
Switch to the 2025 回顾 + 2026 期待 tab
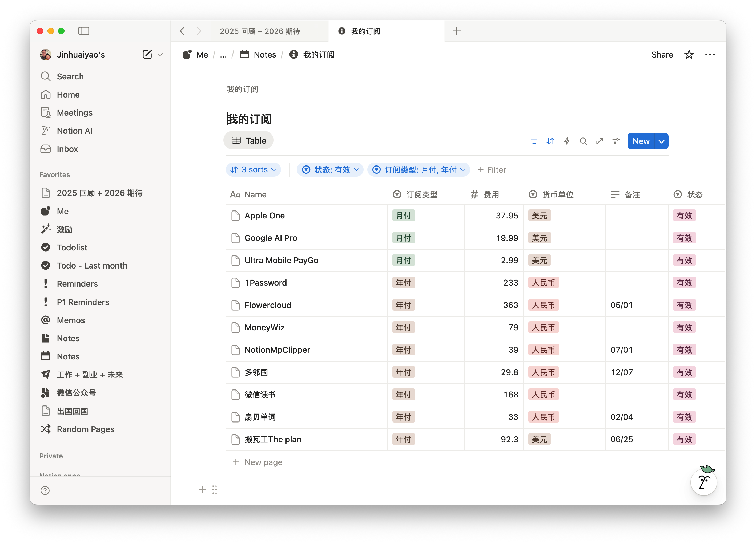coord(260,31)
